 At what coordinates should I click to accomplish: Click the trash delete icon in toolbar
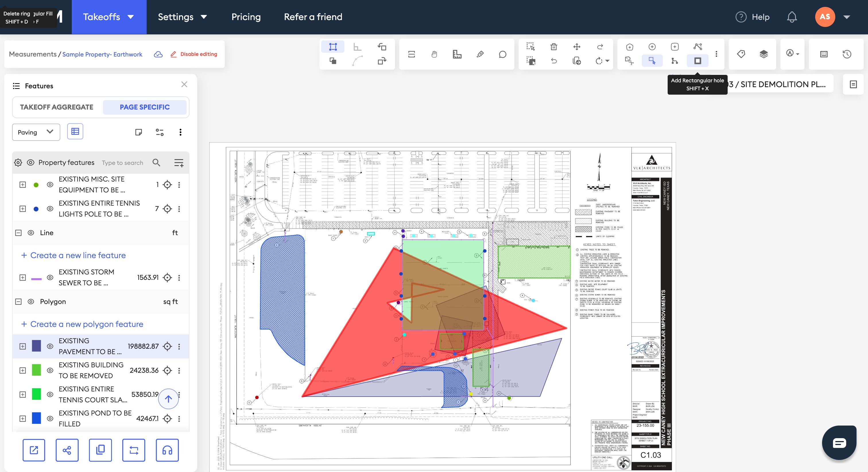pos(554,47)
